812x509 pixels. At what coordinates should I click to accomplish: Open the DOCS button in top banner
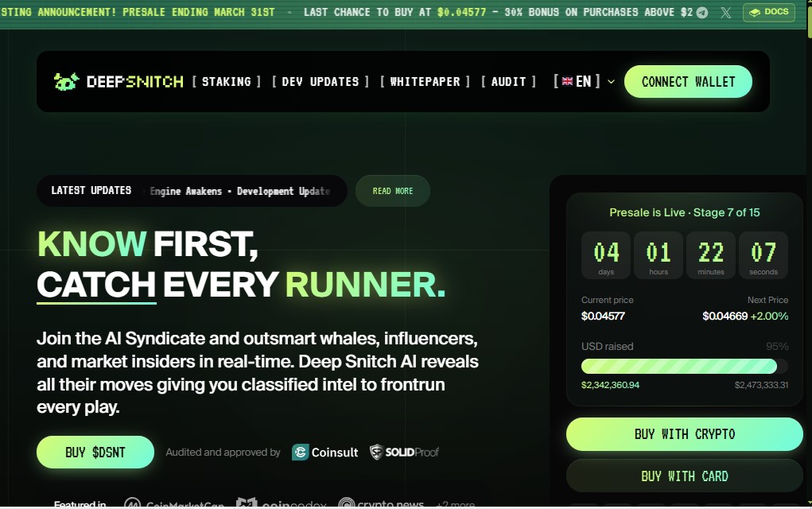768,13
